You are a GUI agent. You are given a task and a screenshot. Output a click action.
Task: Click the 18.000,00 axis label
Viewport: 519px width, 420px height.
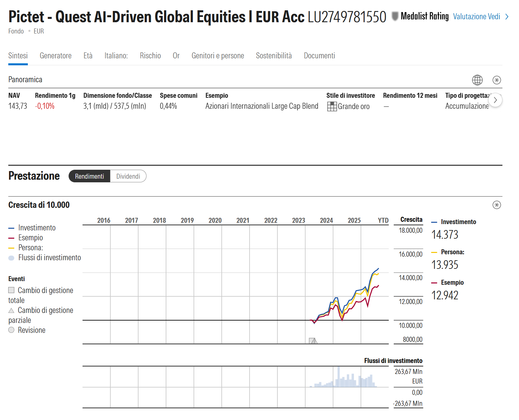tap(411, 230)
